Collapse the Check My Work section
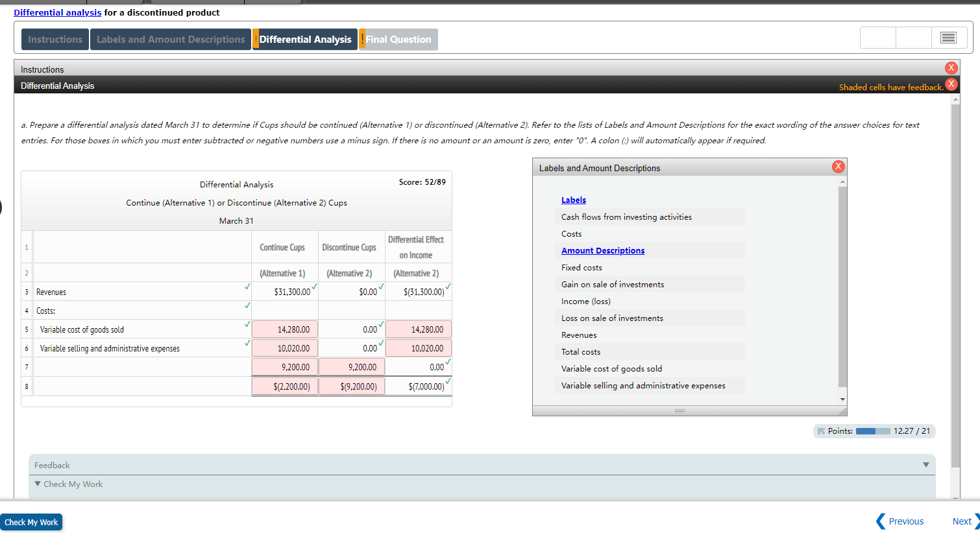This screenshot has height=533, width=980. pyautogui.click(x=37, y=484)
